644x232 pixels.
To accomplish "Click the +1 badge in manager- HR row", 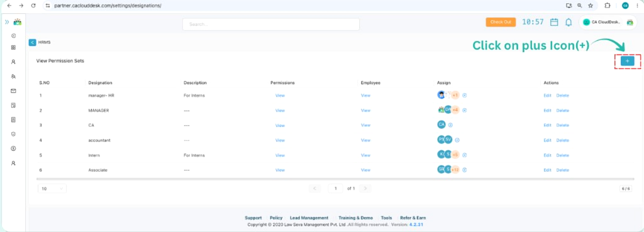I will pyautogui.click(x=455, y=96).
